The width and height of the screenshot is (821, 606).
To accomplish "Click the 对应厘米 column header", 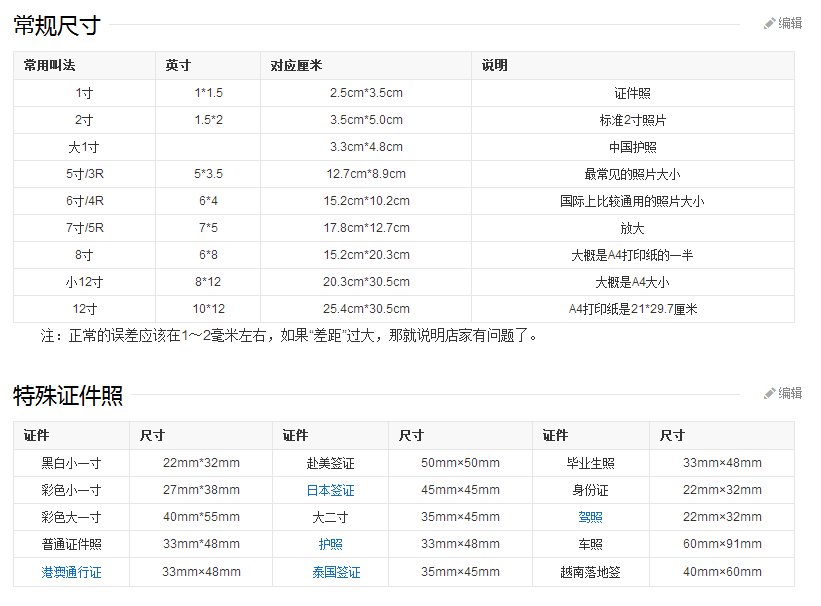I will point(292,65).
